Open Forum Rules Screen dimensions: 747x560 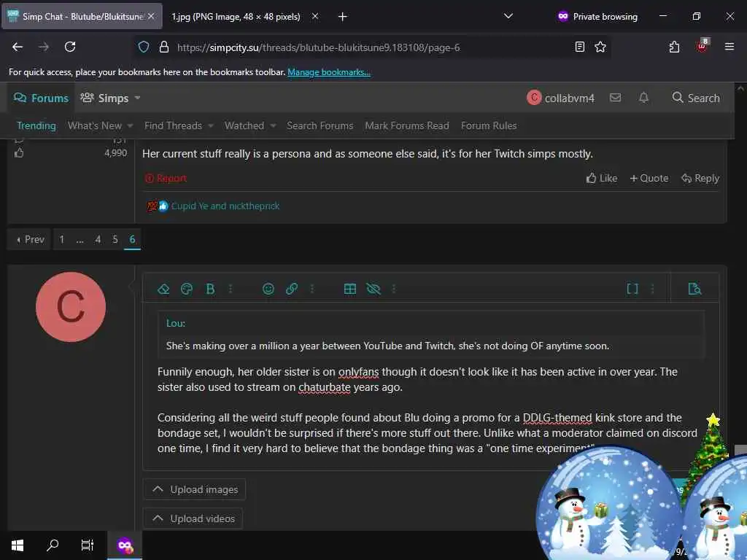489,125
